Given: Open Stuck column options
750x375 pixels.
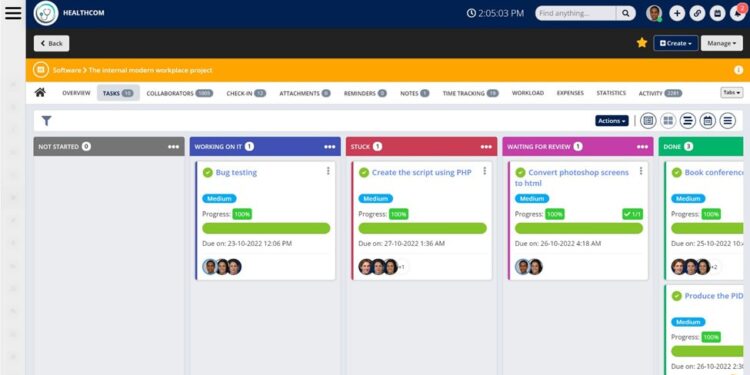Looking at the screenshot, I should tap(486, 147).
